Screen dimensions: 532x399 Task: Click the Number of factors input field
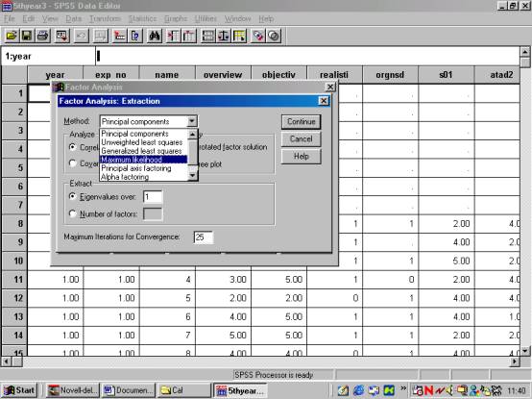point(153,214)
